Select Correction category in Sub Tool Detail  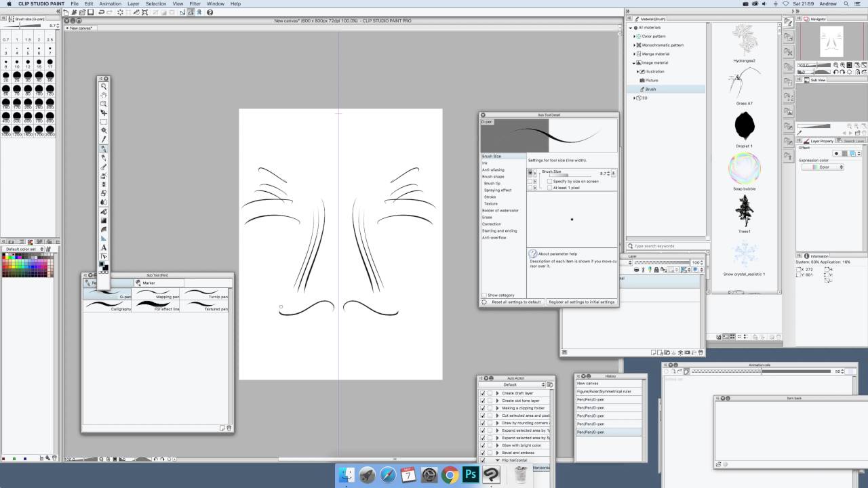tap(492, 224)
